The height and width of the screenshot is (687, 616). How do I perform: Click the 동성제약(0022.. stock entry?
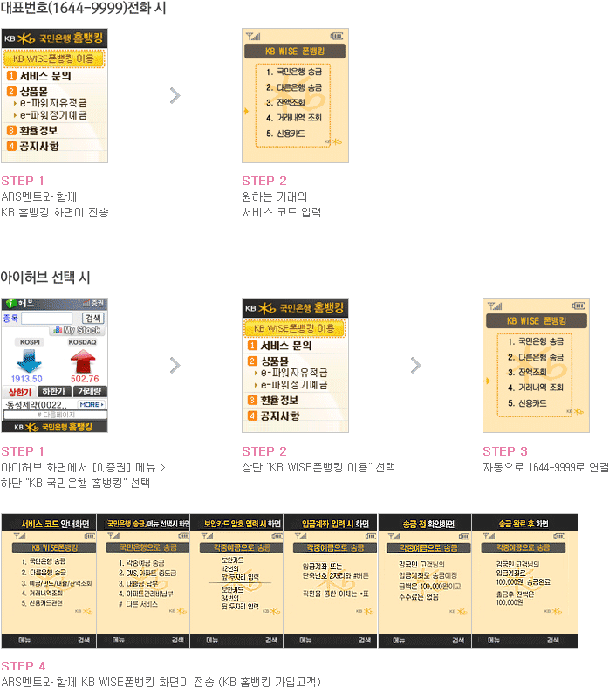pos(37,404)
